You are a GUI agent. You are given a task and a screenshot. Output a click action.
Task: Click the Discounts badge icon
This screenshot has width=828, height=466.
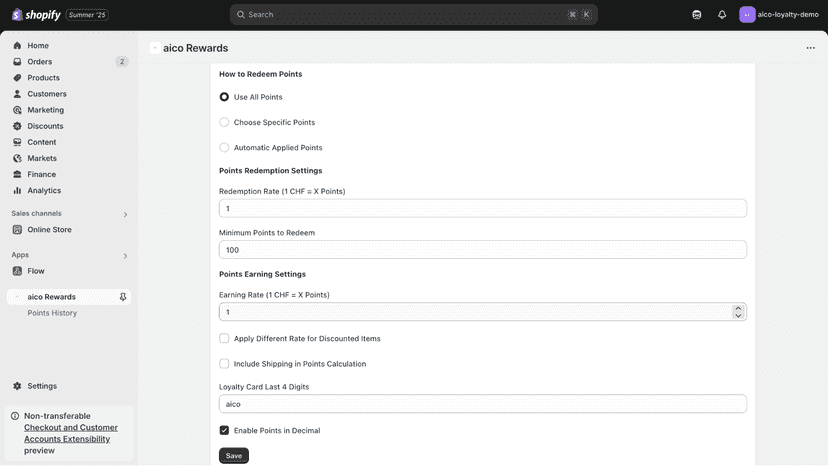[17, 126]
